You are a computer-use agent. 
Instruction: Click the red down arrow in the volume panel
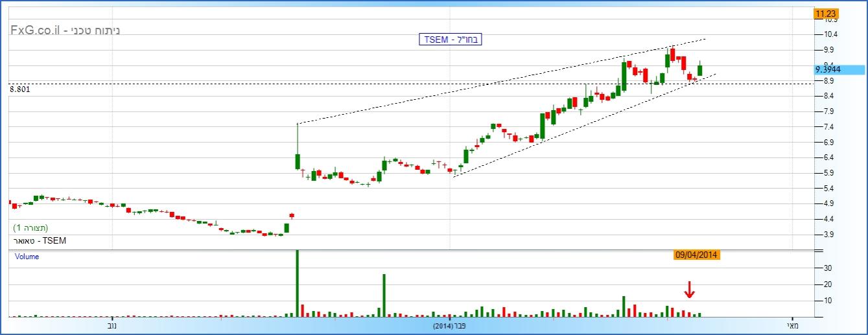pos(689,290)
